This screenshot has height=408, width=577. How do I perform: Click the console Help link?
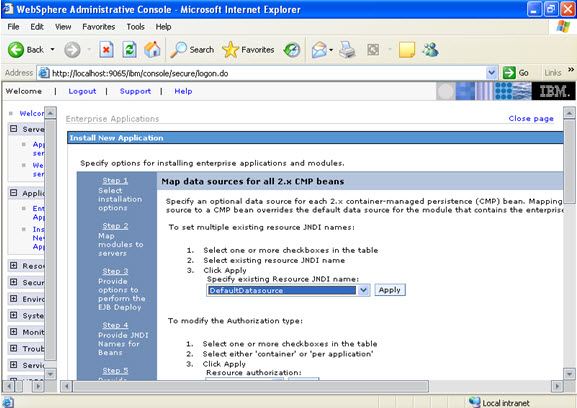click(x=183, y=91)
